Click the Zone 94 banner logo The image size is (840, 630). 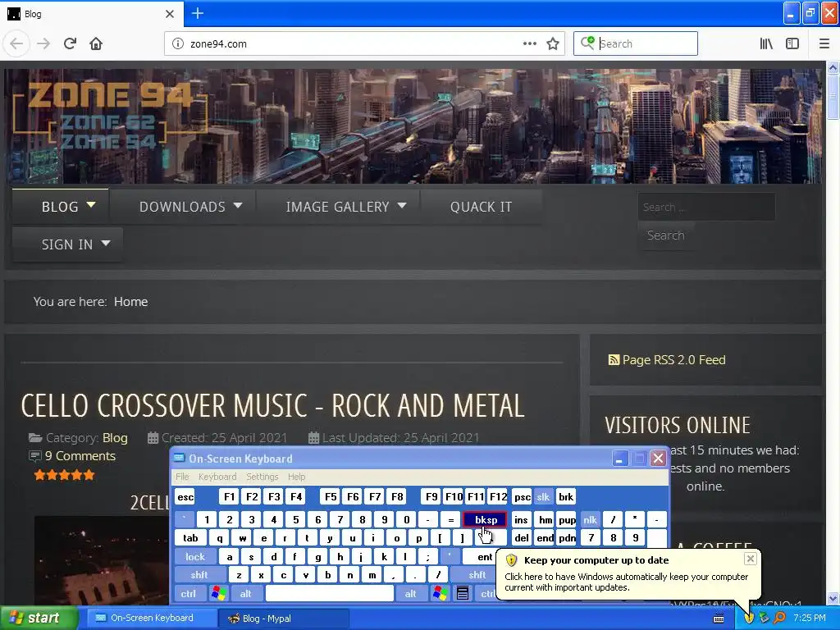tap(110, 115)
